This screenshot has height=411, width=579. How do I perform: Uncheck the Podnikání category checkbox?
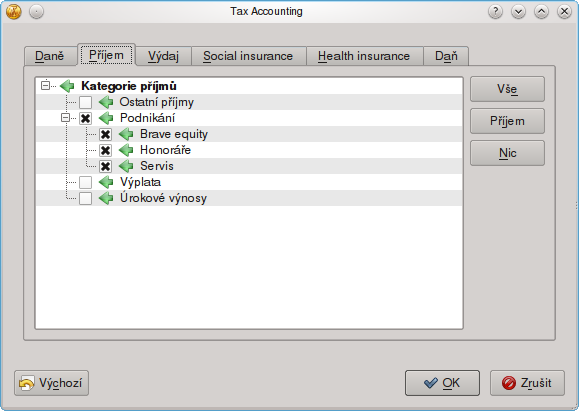click(x=85, y=118)
